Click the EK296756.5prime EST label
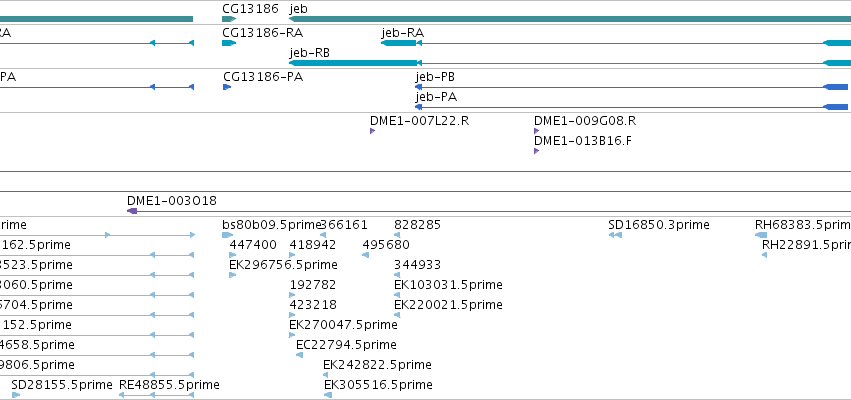Screen dimensions: 851x400 click(x=283, y=265)
